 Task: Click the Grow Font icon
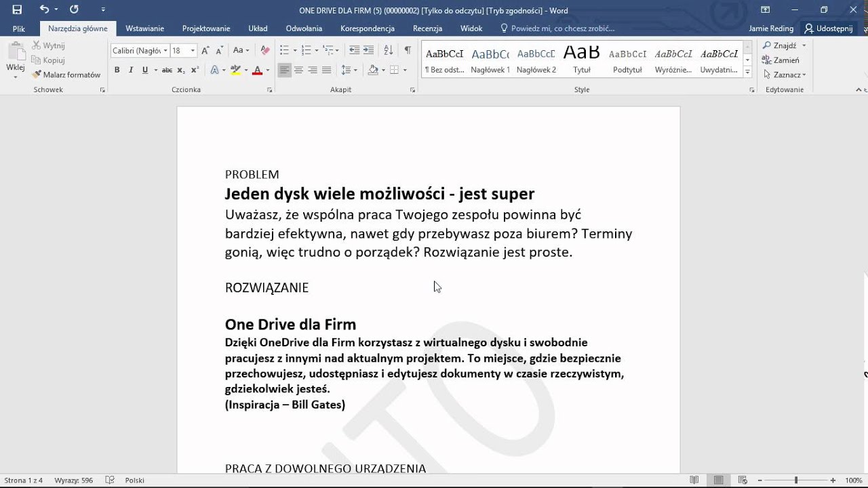pyautogui.click(x=206, y=51)
